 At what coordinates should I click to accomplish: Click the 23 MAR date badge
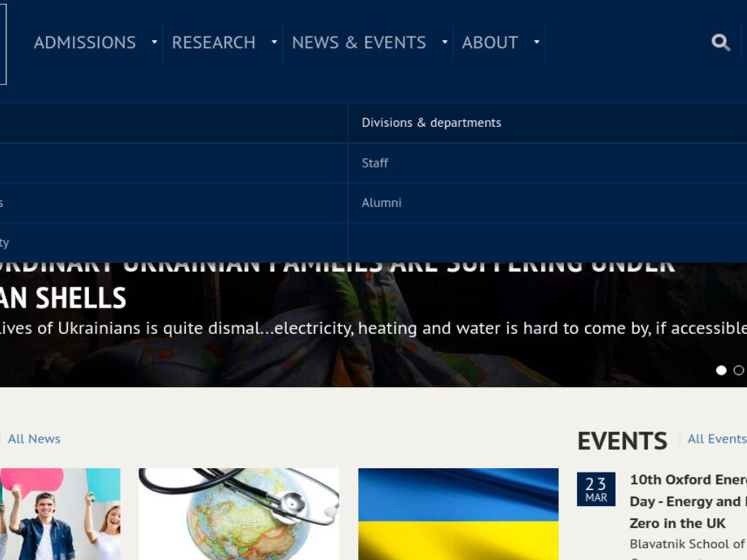(x=596, y=489)
